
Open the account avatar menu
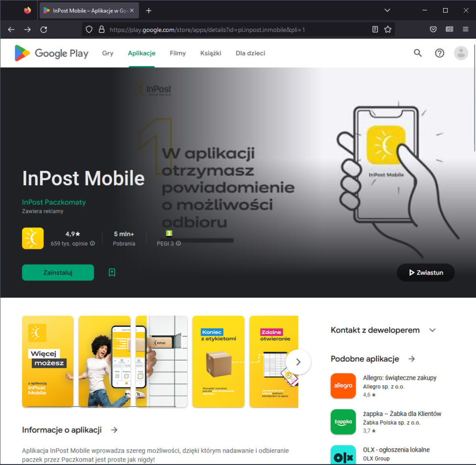461,53
